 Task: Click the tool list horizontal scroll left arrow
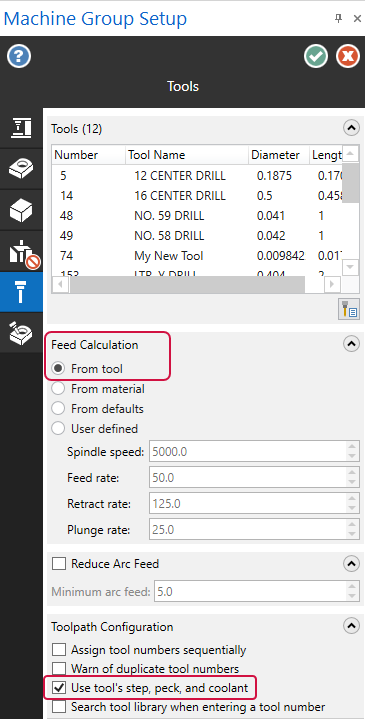pos(61,284)
